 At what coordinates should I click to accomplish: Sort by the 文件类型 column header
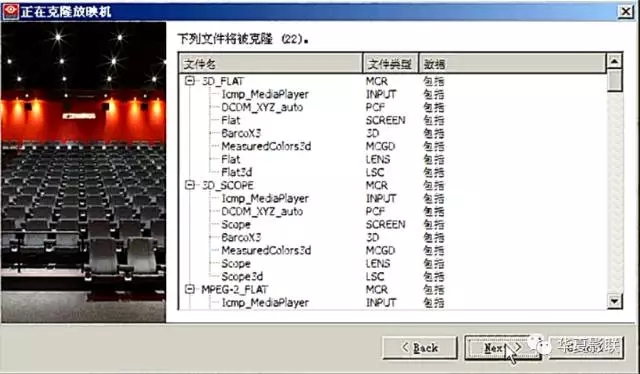[x=390, y=64]
